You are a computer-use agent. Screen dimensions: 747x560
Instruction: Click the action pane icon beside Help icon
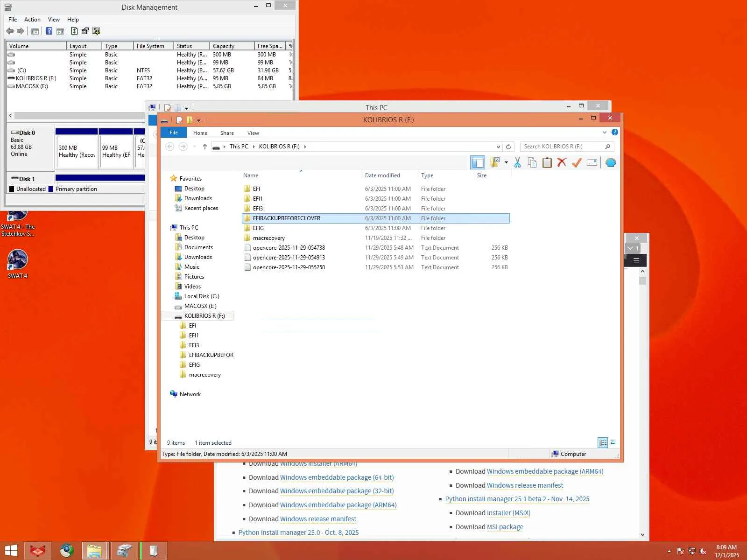pyautogui.click(x=60, y=31)
